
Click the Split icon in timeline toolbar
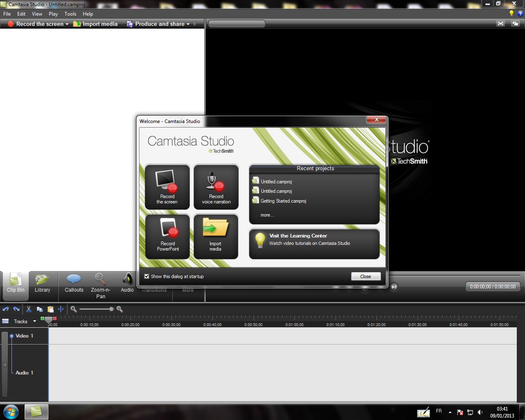[61, 309]
